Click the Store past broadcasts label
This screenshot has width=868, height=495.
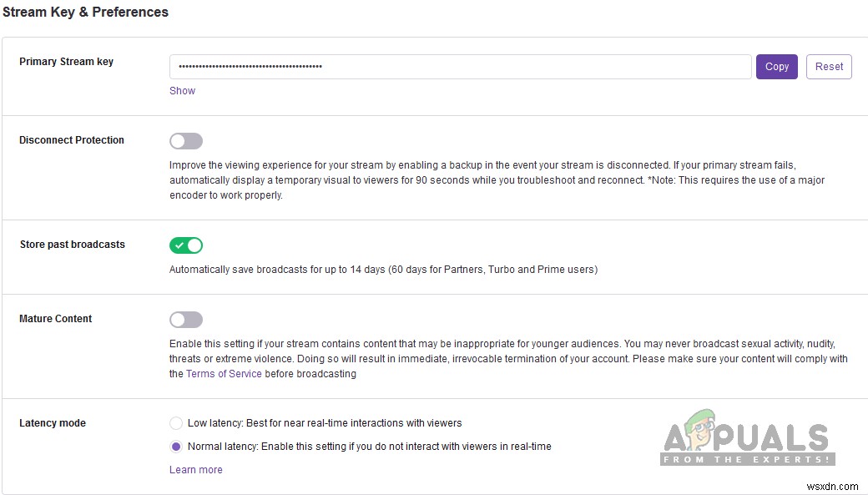point(73,245)
